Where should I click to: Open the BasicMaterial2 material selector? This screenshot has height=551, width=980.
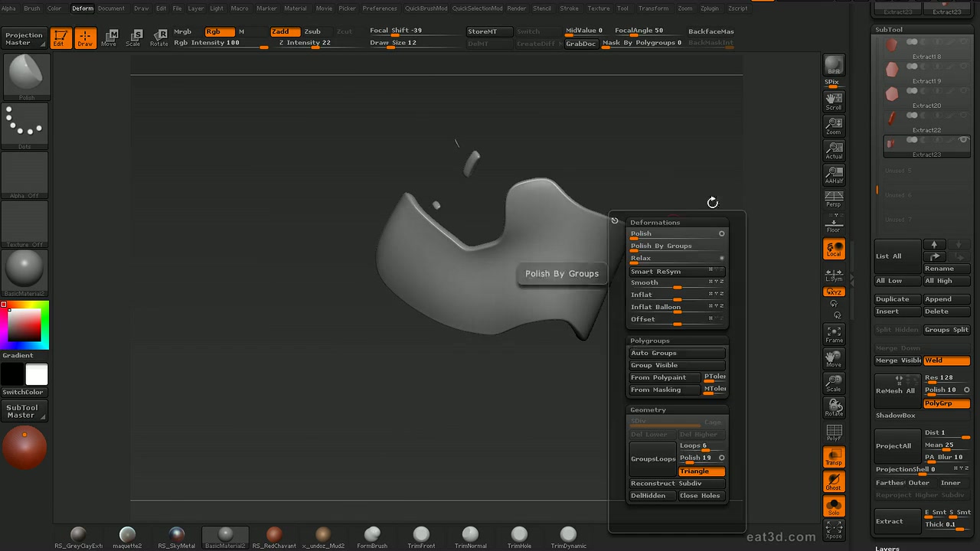25,273
